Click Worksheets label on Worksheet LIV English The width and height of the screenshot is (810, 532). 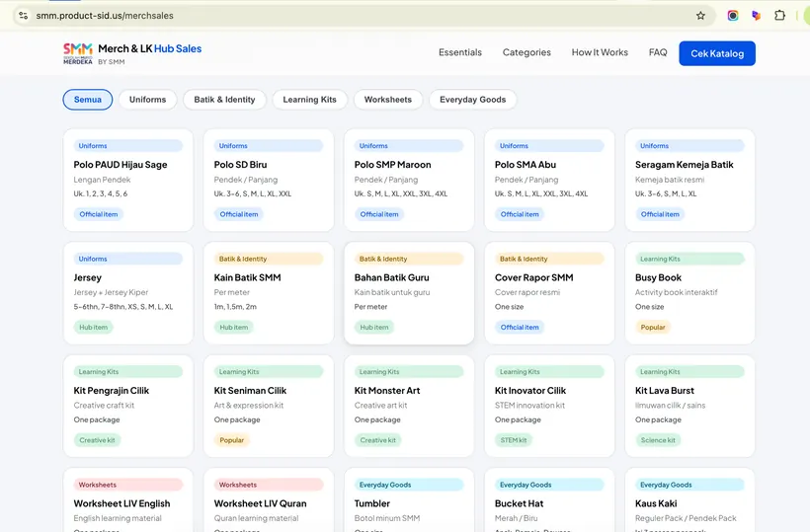tap(128, 485)
